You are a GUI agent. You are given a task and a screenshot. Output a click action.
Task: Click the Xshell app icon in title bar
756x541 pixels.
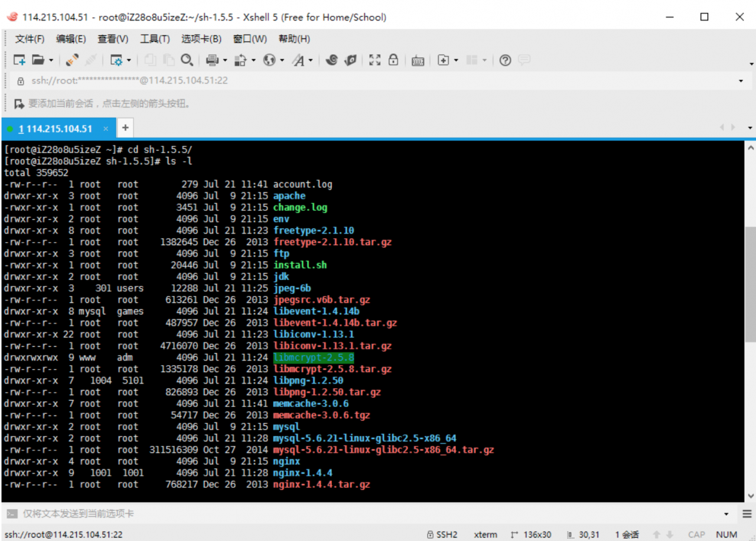coord(12,17)
